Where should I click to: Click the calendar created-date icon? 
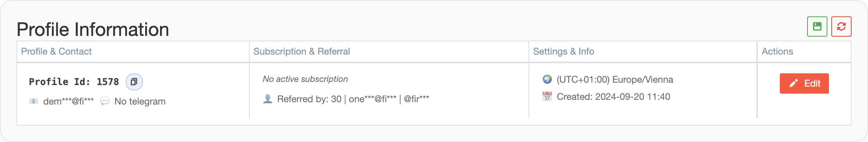(x=547, y=96)
